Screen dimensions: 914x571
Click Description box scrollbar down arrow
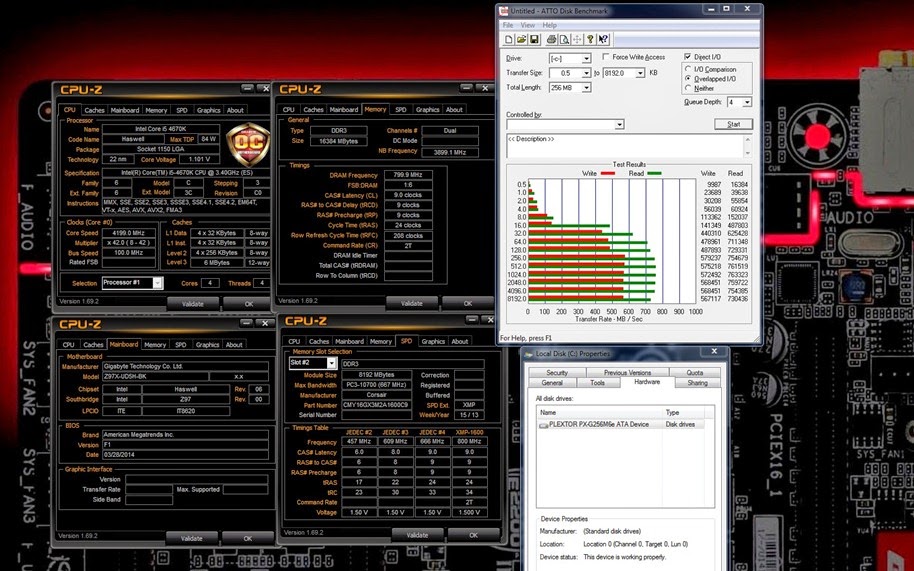pyautogui.click(x=747, y=154)
